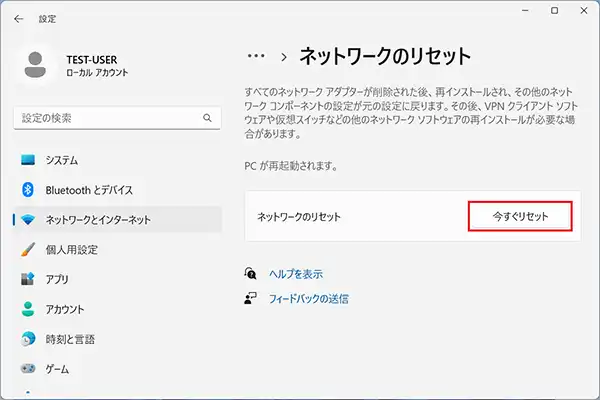The width and height of the screenshot is (600, 400).
Task: Click the Wi-Fi icon for ネットワークとインターネット
Action: (28, 220)
